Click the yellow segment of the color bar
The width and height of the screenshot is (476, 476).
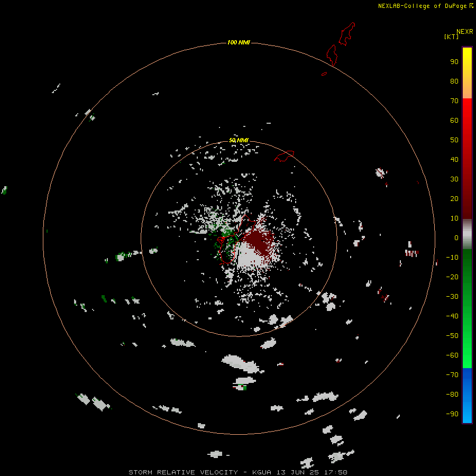(467, 73)
